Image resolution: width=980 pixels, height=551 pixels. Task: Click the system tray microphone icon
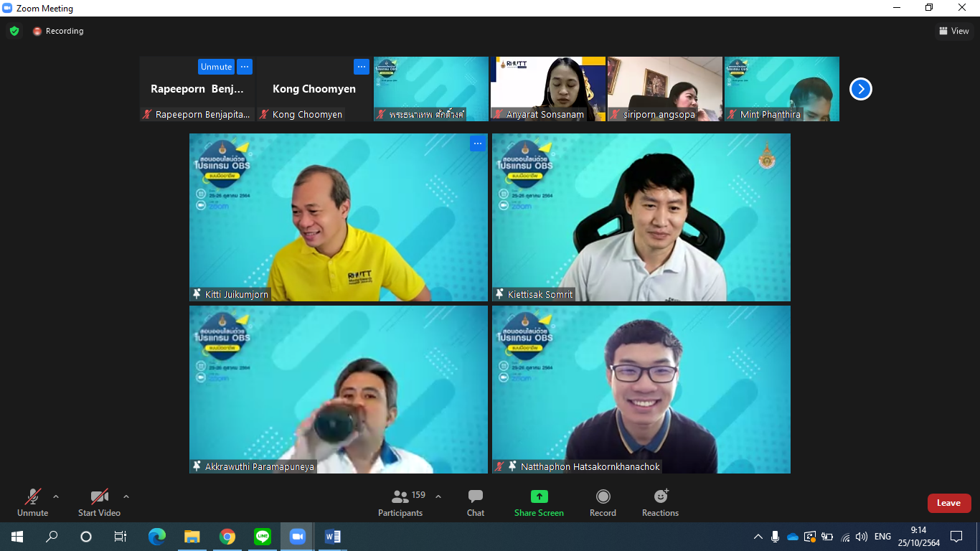[776, 537]
